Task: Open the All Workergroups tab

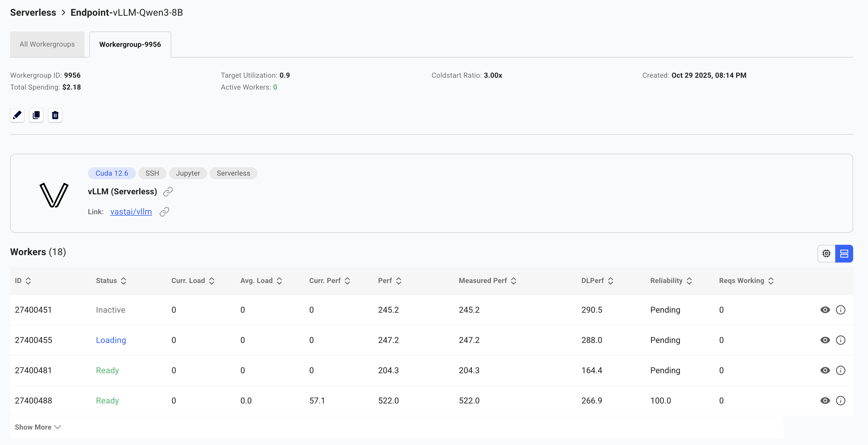Action: [x=47, y=44]
